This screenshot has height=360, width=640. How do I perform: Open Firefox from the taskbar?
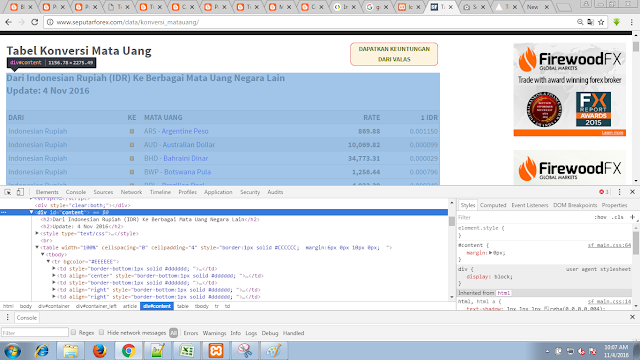pos(100,351)
